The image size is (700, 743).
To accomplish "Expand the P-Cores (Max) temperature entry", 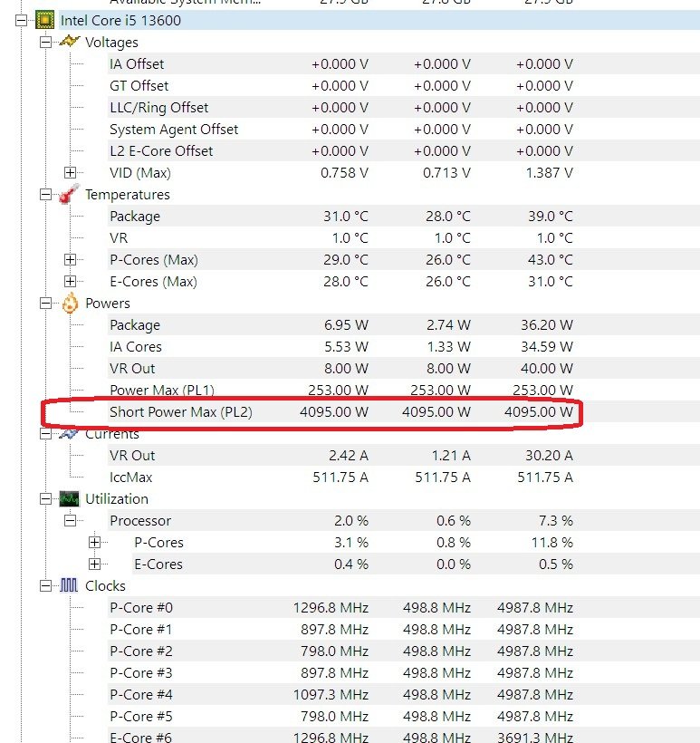I will 70,260.
